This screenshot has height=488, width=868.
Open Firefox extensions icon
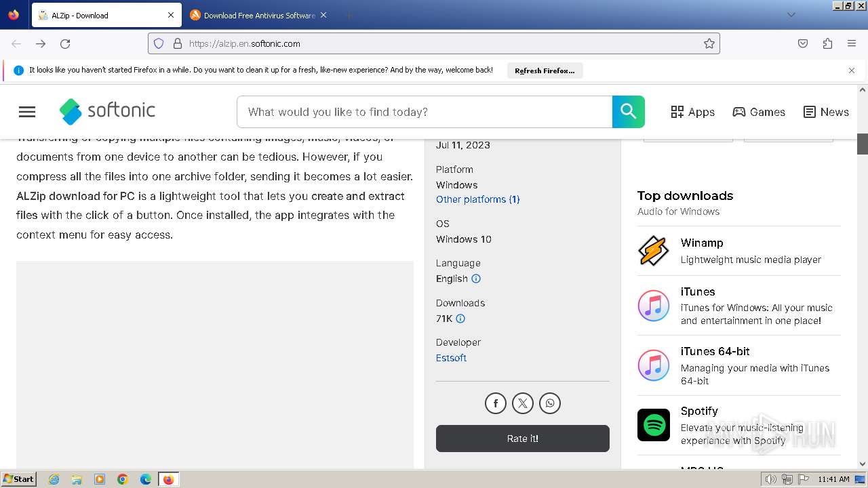[x=827, y=43]
